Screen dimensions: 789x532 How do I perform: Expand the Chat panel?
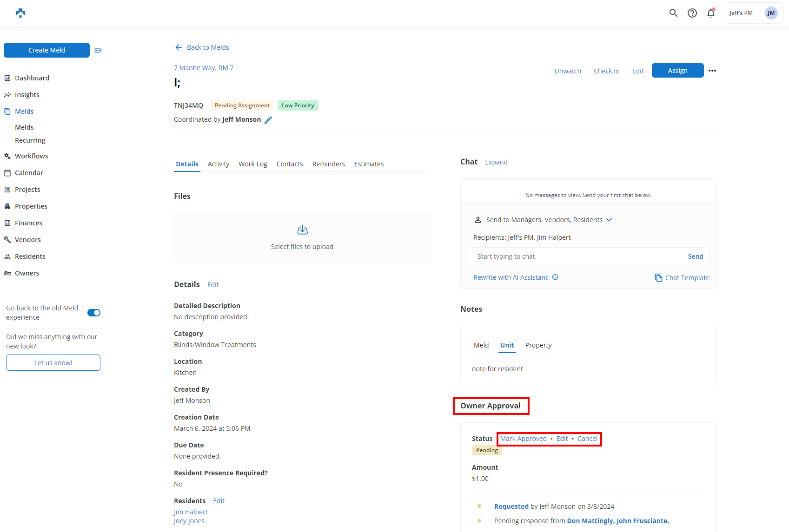click(496, 162)
